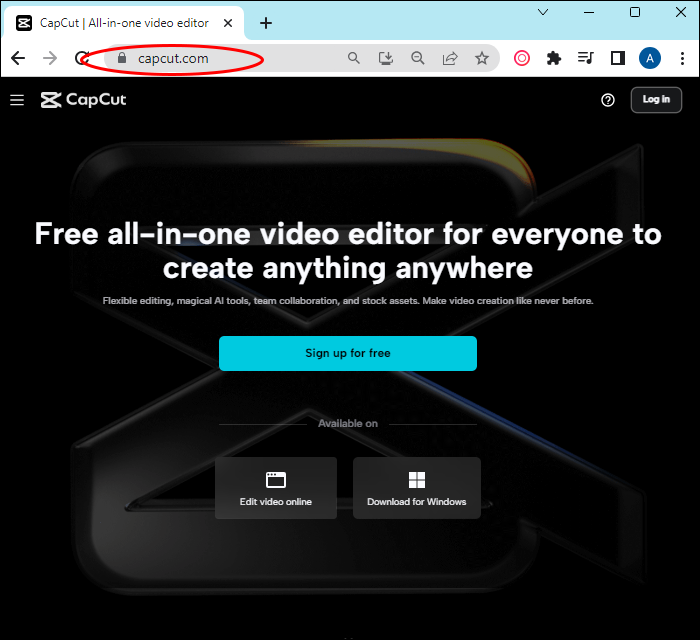This screenshot has height=640, width=700.
Task: Open the Chrome three-dot menu
Action: coord(682,58)
